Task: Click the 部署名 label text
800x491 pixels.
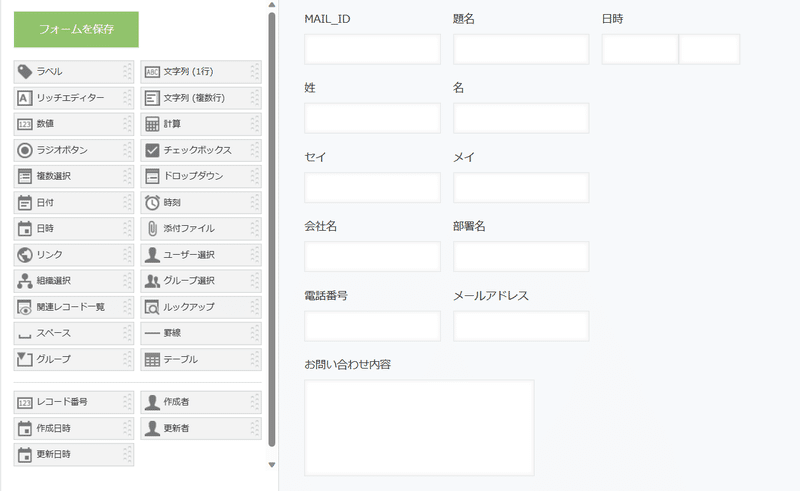Action: [x=469, y=226]
